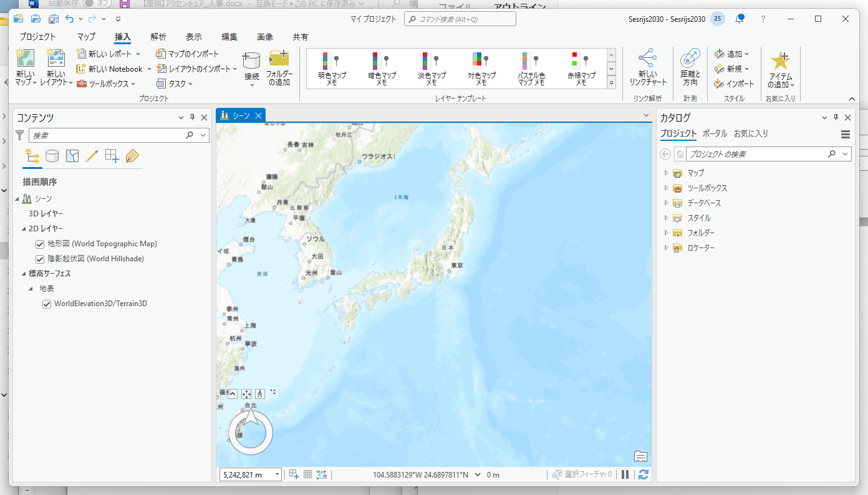Select the 暗色マップメモ layer template
Viewport: 868px width, 495px height.
click(381, 69)
